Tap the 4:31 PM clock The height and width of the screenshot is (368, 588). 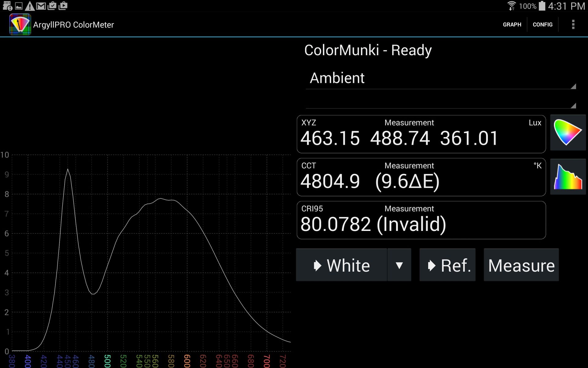click(x=566, y=6)
